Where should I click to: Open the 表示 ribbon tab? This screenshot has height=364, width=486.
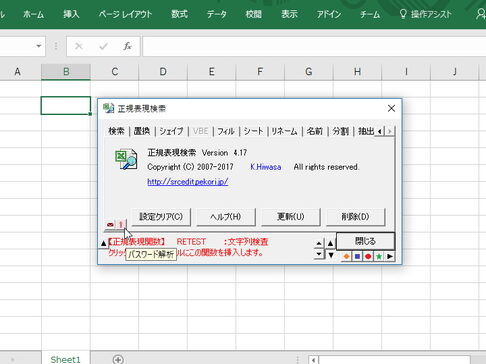coord(289,14)
